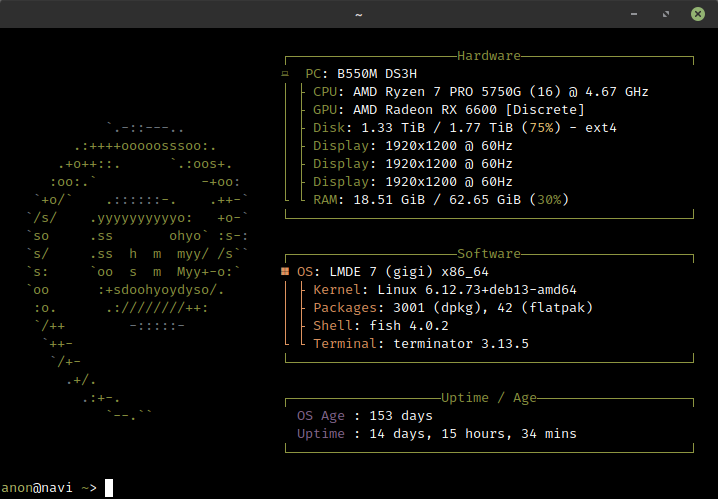Click the disk percentage '75%'
This screenshot has height=499, width=718.
[541, 128]
